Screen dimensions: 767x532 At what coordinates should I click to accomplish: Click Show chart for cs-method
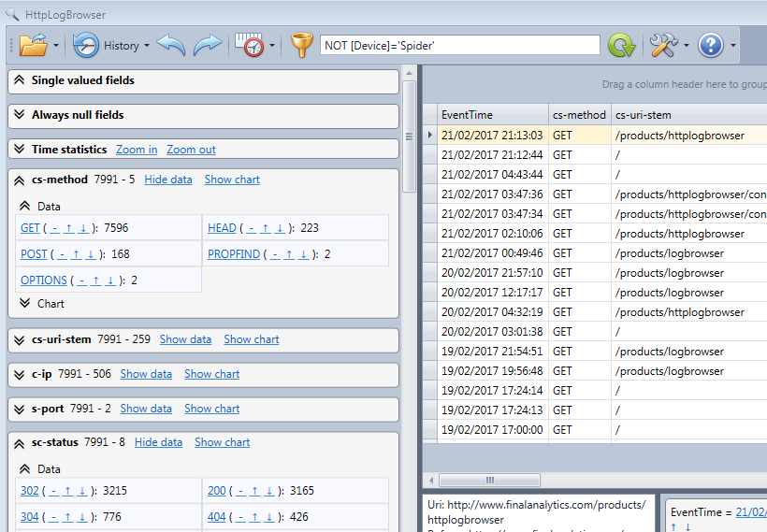[232, 180]
